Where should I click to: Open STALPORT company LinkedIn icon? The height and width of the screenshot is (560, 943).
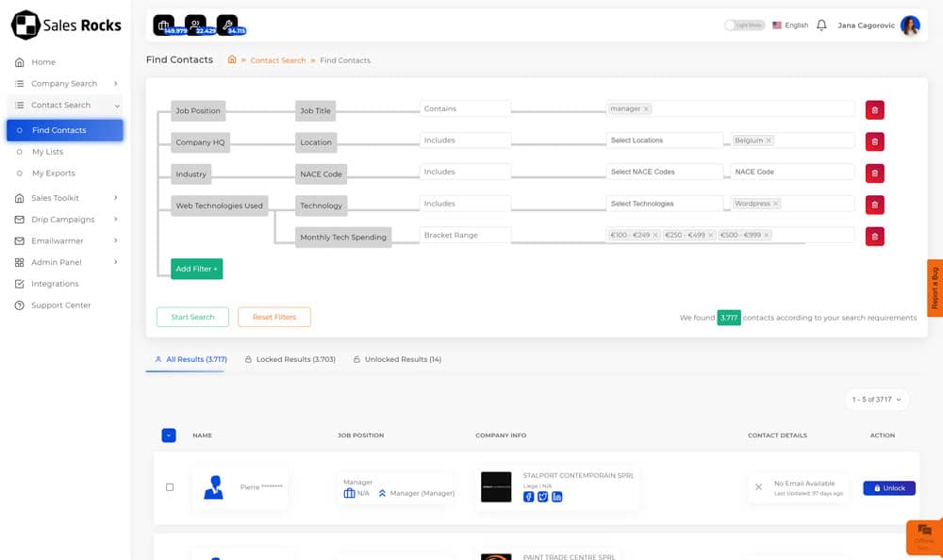tap(557, 497)
